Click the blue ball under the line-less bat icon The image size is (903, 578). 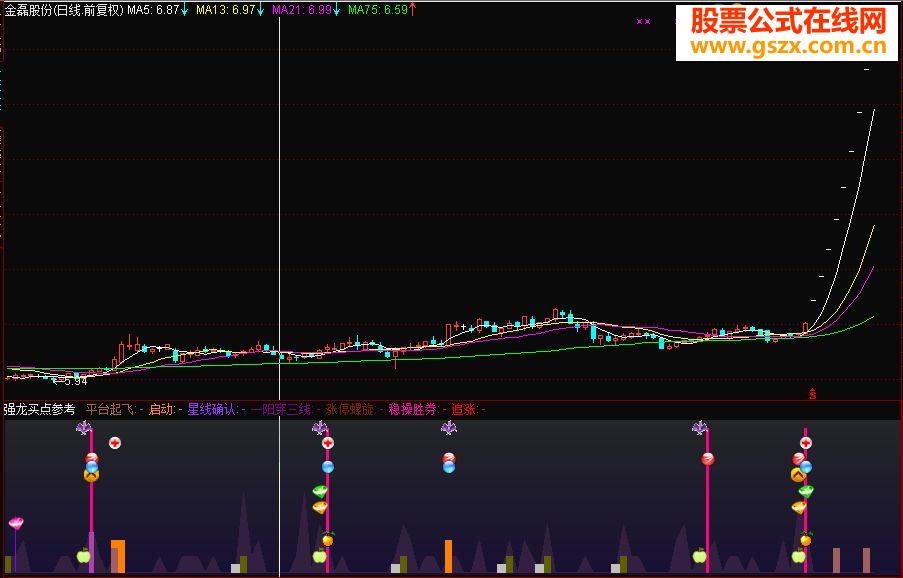[x=449, y=467]
